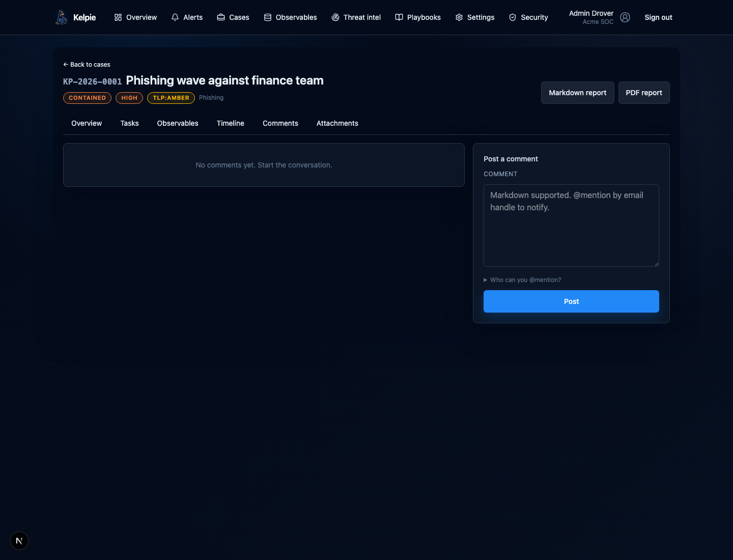Click the comment textarea resize handle
The height and width of the screenshot is (560, 733).
(656, 264)
